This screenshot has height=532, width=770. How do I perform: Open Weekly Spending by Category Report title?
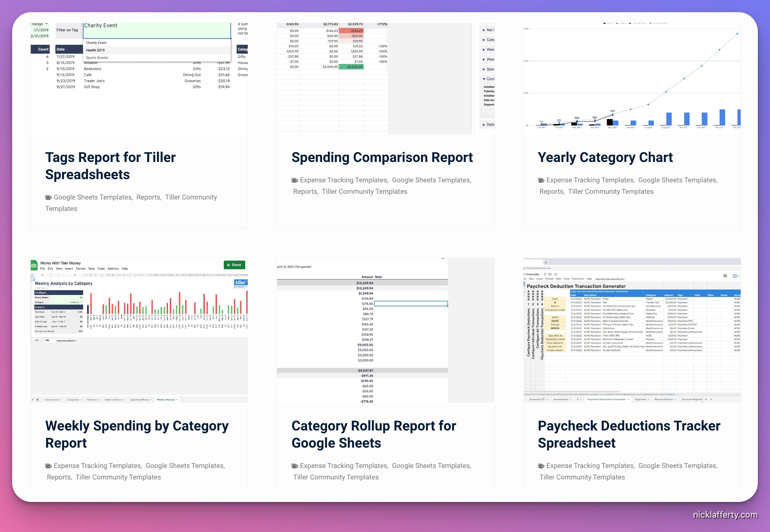(x=137, y=434)
